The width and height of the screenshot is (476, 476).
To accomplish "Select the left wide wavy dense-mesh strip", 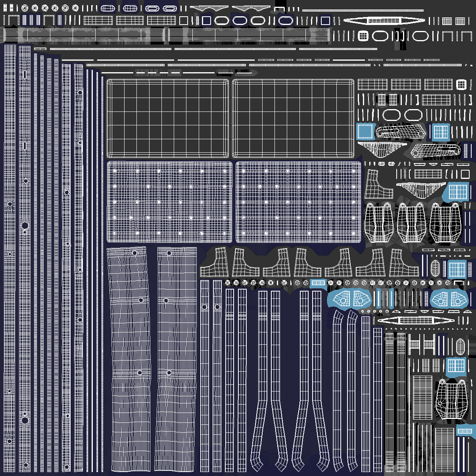I will [130, 359].
